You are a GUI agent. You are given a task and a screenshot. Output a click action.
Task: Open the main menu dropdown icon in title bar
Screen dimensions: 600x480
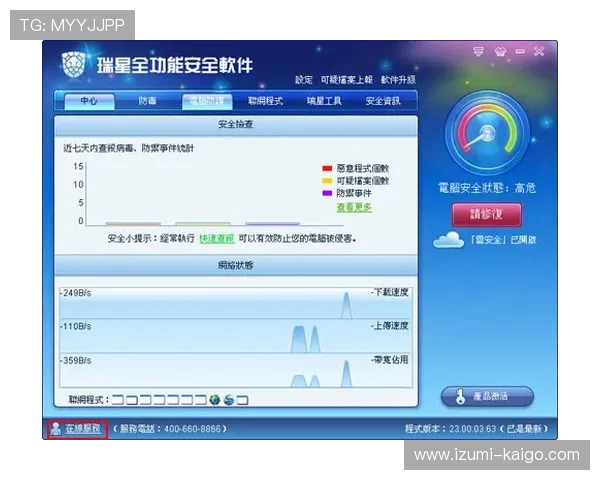click(478, 52)
